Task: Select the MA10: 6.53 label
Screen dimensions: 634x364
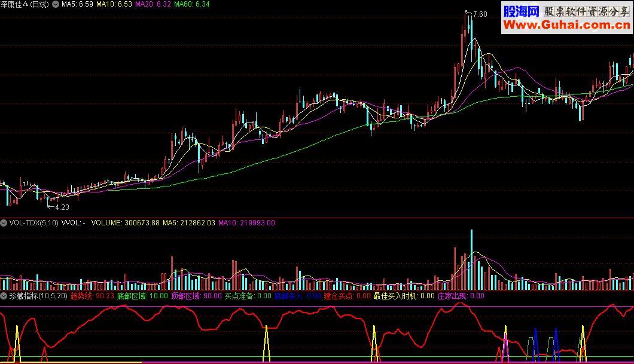Action: coord(114,4)
